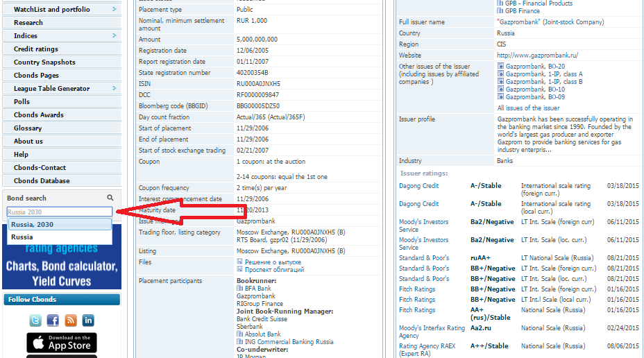Open the Cbonds Facebook icon
The image size is (644, 358).
(x=53, y=321)
